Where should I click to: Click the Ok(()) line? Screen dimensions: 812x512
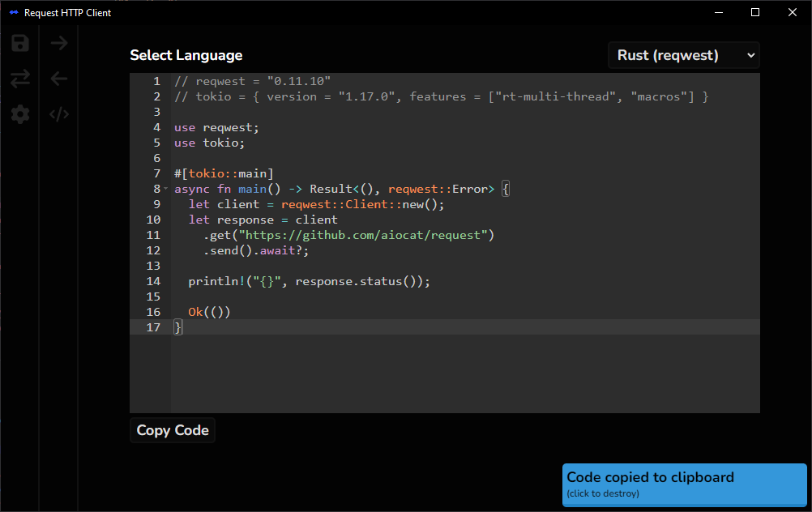(x=209, y=312)
